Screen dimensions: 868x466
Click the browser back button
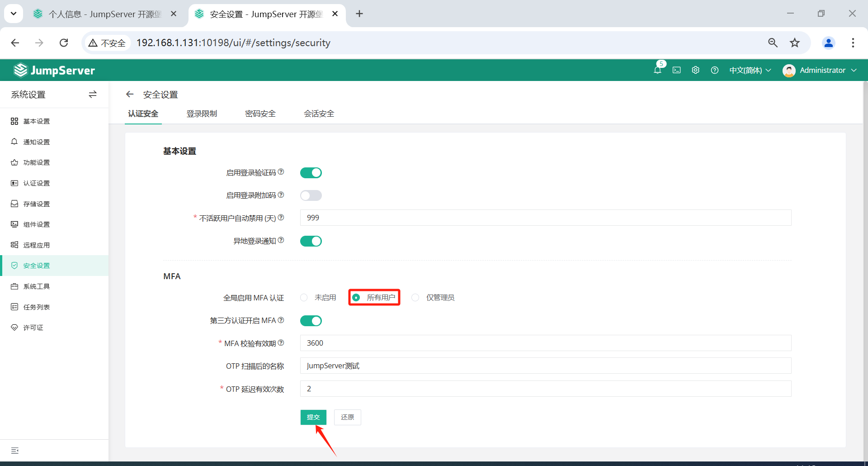click(15, 43)
